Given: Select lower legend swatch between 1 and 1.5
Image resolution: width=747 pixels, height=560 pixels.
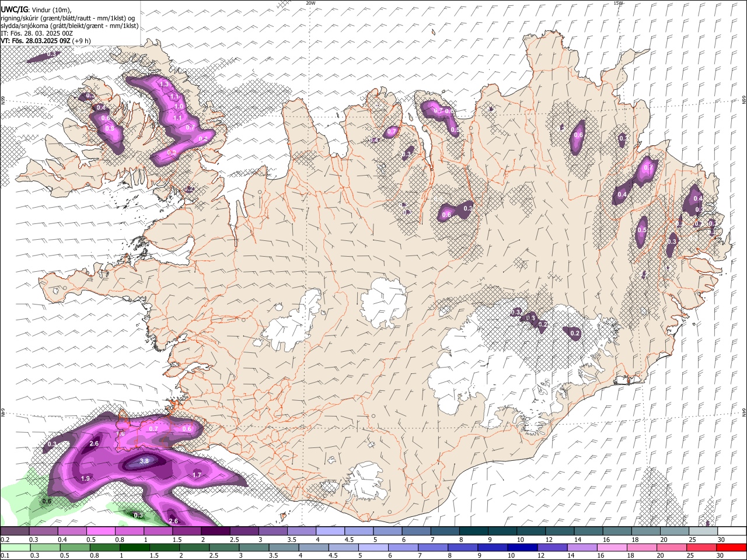Looking at the screenshot, I should click(134, 548).
